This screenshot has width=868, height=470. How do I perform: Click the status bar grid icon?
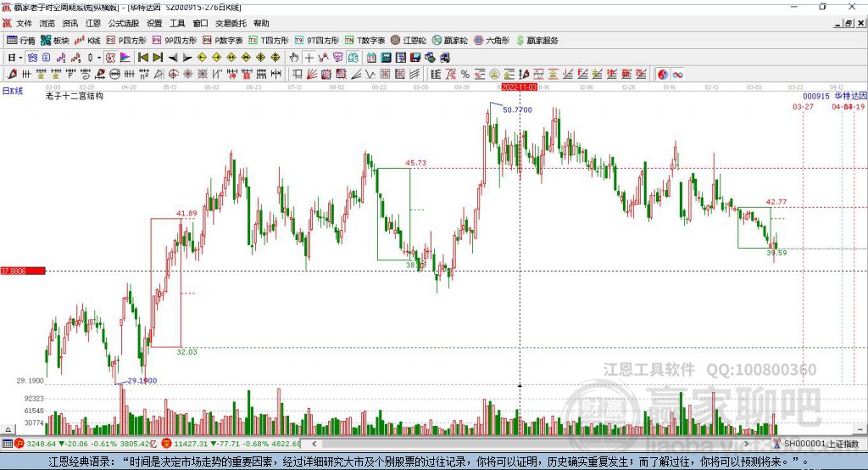7,444
